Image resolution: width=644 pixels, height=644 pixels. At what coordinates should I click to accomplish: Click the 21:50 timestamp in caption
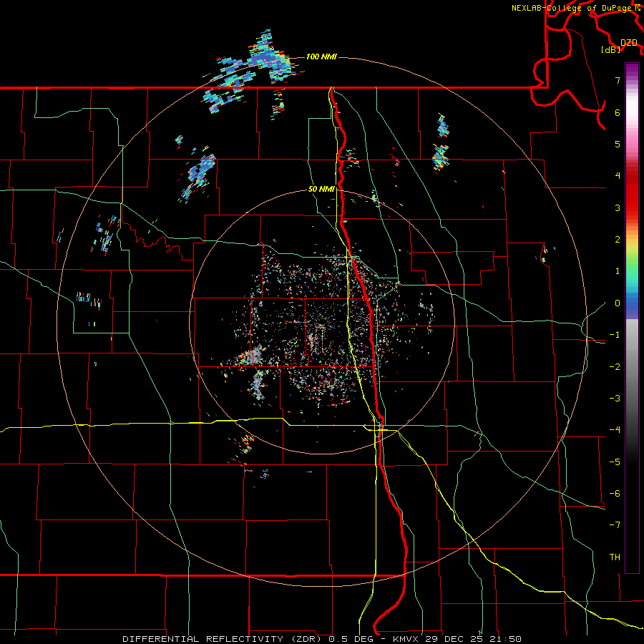506,639
